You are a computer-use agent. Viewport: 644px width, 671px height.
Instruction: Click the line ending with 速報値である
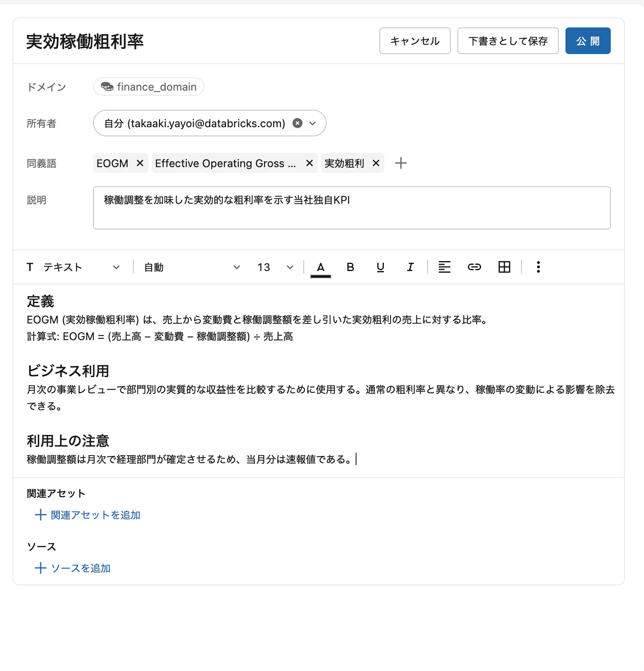pyautogui.click(x=190, y=459)
